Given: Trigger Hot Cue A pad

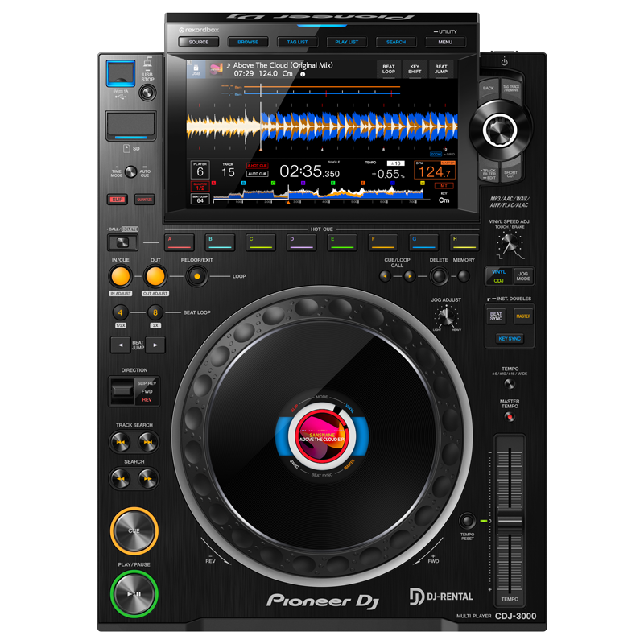Looking at the screenshot, I should [x=180, y=242].
